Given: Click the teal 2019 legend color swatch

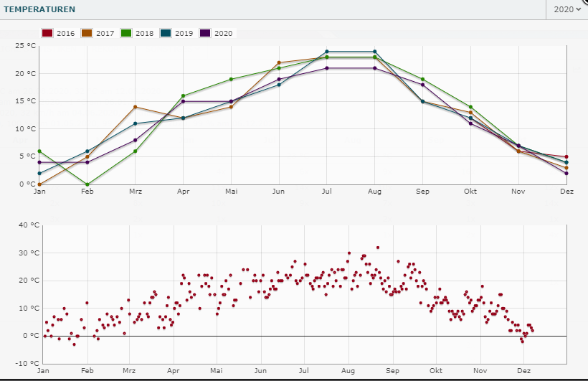Looking at the screenshot, I should pos(166,33).
